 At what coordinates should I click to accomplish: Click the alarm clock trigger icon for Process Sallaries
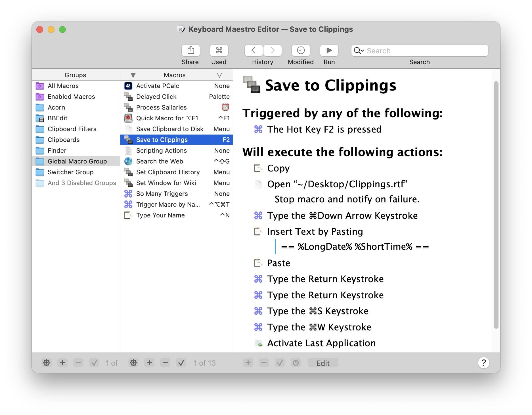(x=225, y=107)
